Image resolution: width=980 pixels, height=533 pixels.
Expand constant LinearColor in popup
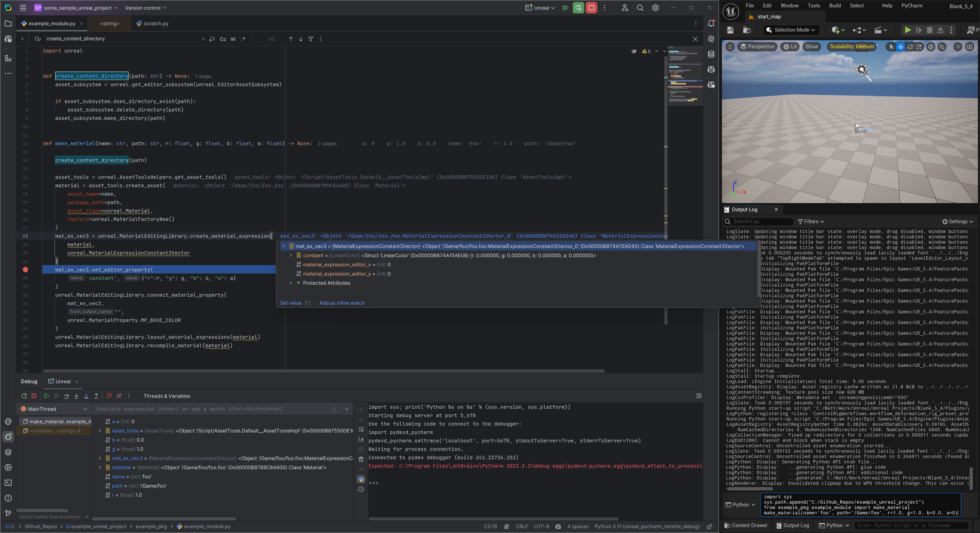291,255
